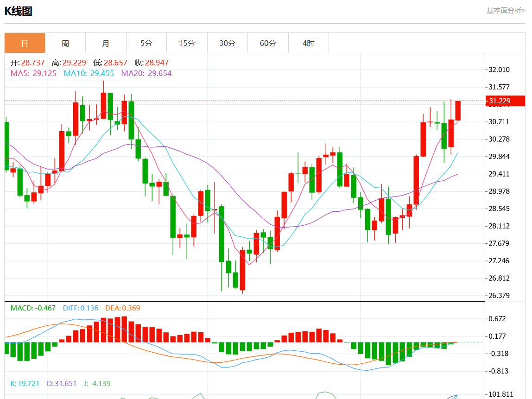Click the MACD: -0.467 label

pos(33,308)
